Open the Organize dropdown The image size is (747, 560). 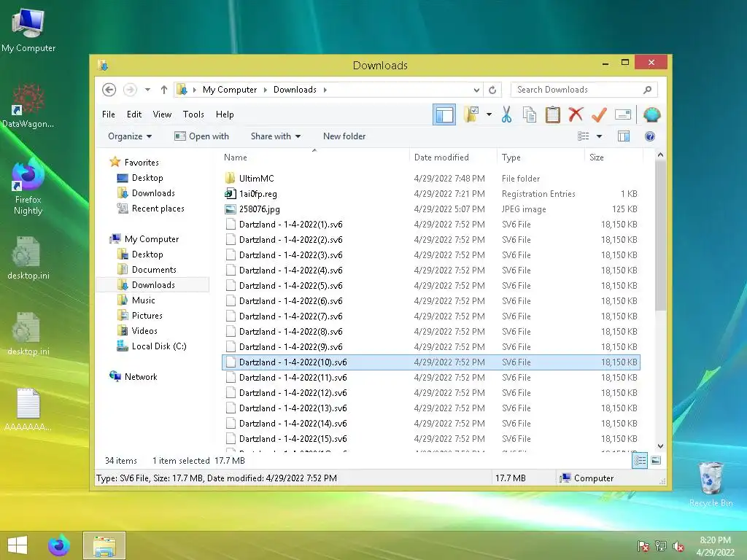(x=130, y=136)
